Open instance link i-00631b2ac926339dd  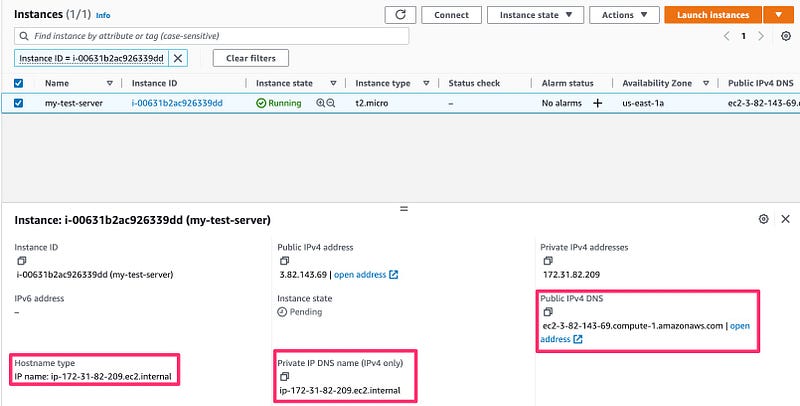coord(177,103)
